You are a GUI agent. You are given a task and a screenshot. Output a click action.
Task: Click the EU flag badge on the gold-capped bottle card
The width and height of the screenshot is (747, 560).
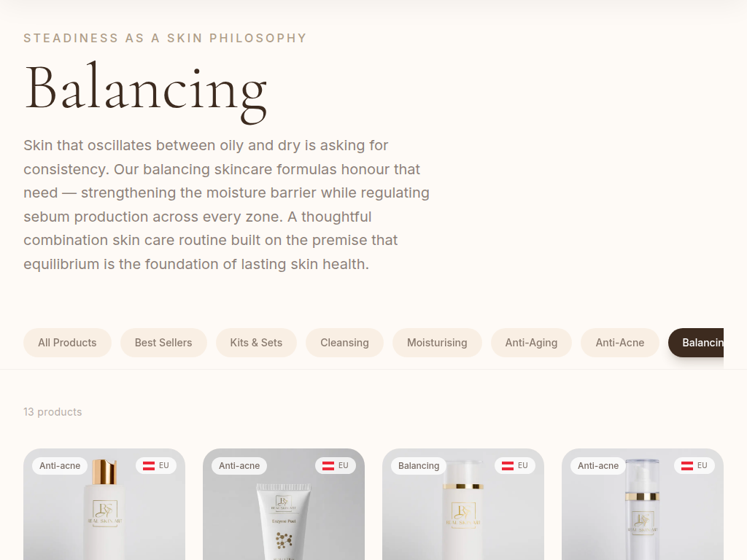click(x=156, y=465)
